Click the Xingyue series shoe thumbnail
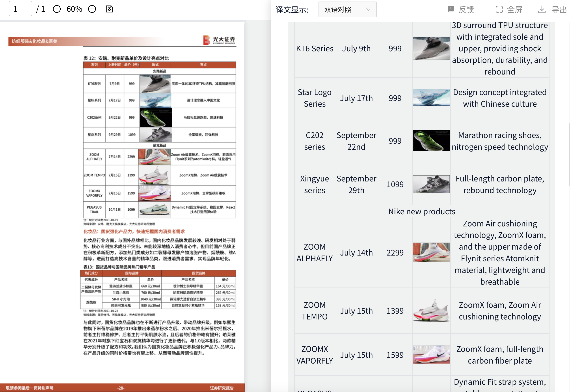 coord(431,184)
